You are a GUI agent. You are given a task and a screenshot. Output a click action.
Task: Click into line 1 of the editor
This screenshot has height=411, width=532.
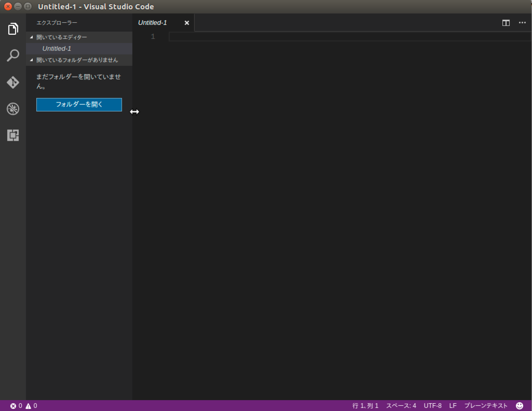tap(350, 37)
